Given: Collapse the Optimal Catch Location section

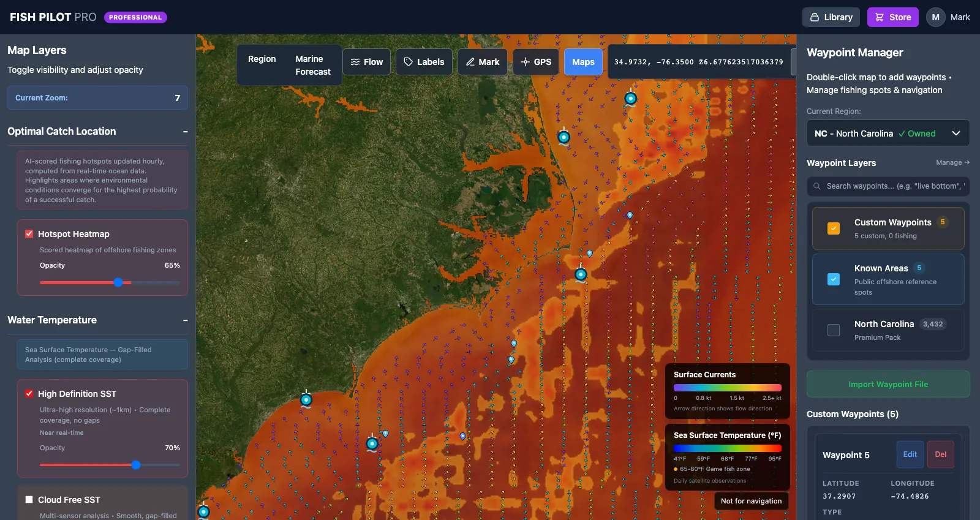Looking at the screenshot, I should tap(185, 132).
